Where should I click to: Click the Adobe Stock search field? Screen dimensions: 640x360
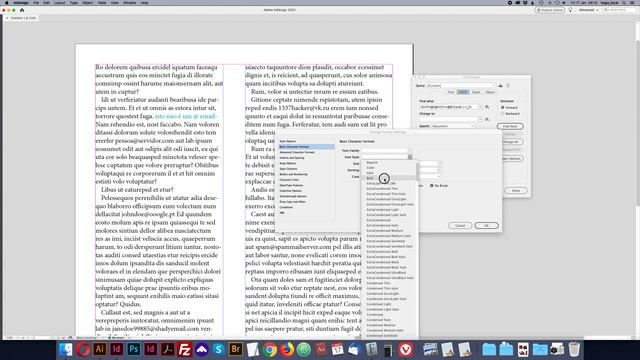pyautogui.click(x=620, y=10)
